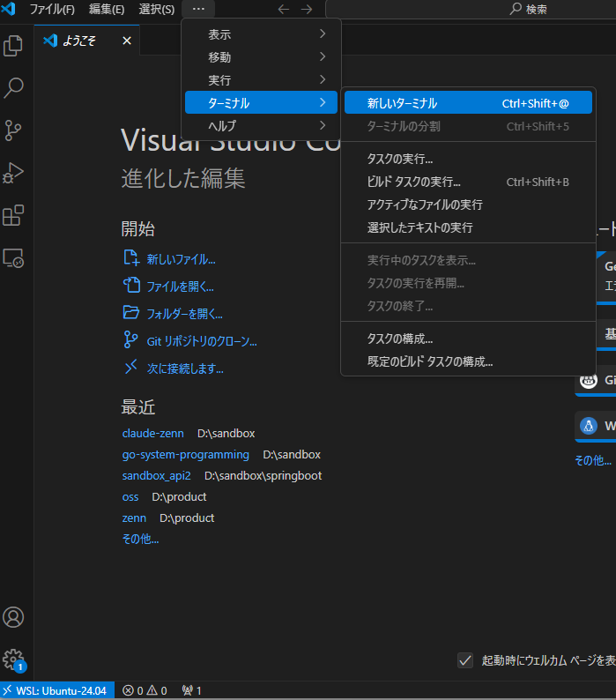This screenshot has width=616, height=700.
Task: Click the VS Code logo in title bar
Action: click(x=8, y=9)
